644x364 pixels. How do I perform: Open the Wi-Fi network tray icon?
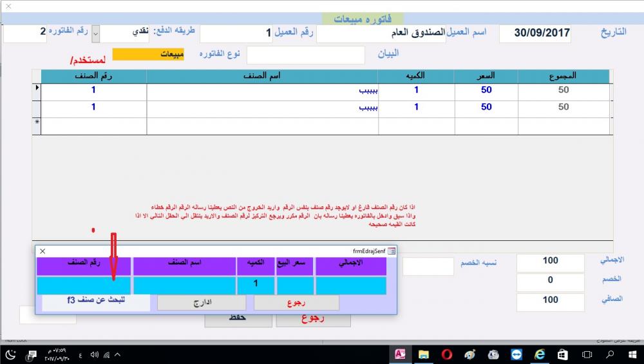coord(106,354)
